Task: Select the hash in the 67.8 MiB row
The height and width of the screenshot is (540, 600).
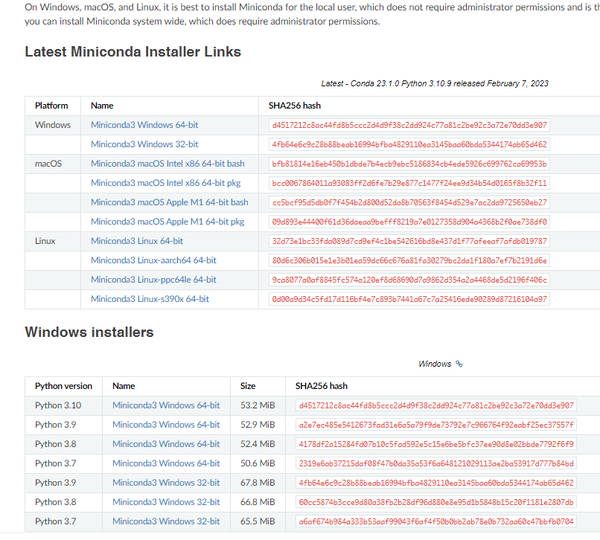Action: point(436,483)
